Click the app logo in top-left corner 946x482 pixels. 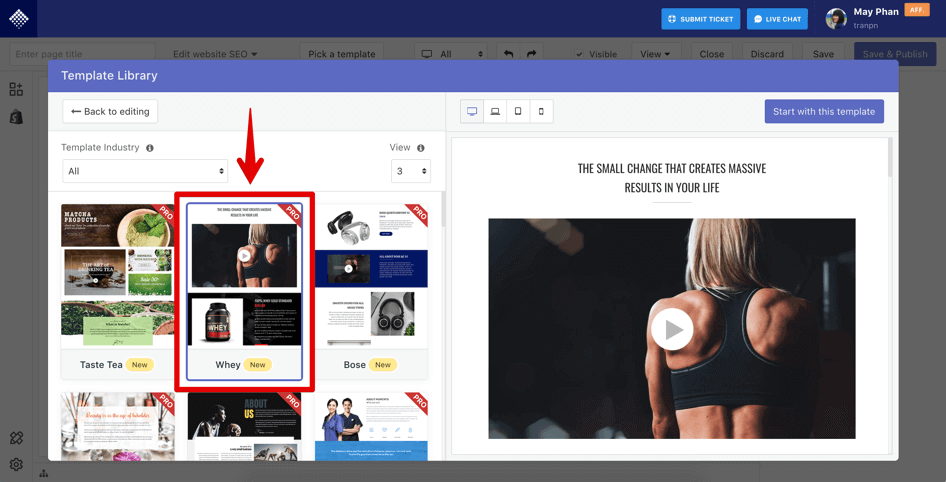pos(18,19)
